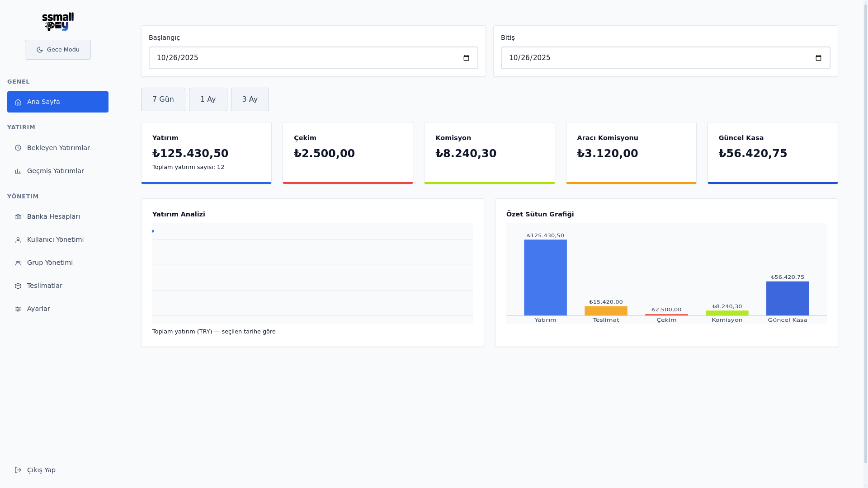
Task: Click the clock icon beside Bekleyen Yatırımlar
Action: [18, 148]
